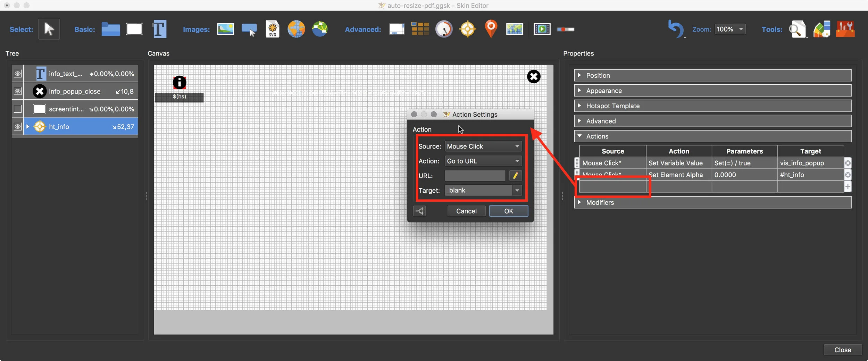868x361 pixels.
Task: Add a Map Pin element
Action: [x=491, y=29]
